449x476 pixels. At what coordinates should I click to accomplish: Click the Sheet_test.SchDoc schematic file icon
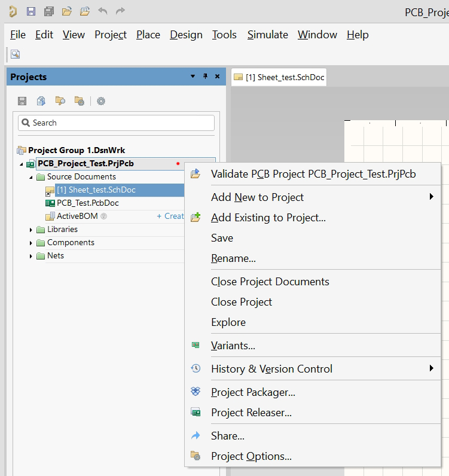[x=50, y=191]
